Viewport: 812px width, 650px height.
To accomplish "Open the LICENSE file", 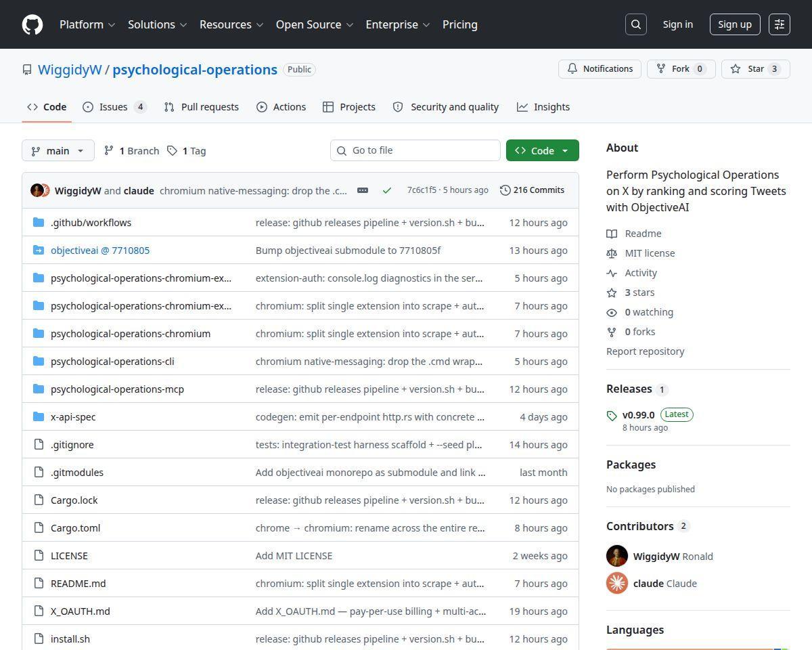I will pos(69,556).
